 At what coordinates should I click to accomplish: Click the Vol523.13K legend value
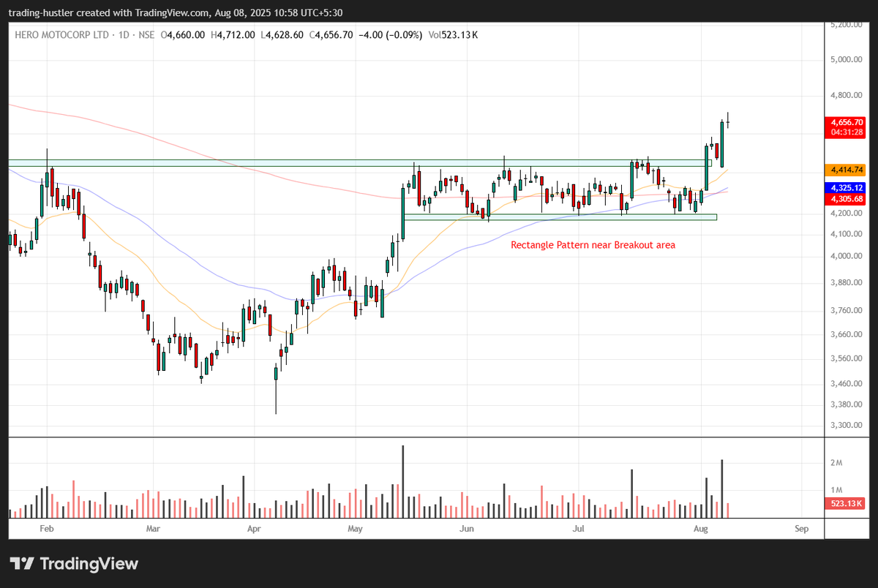click(x=454, y=34)
